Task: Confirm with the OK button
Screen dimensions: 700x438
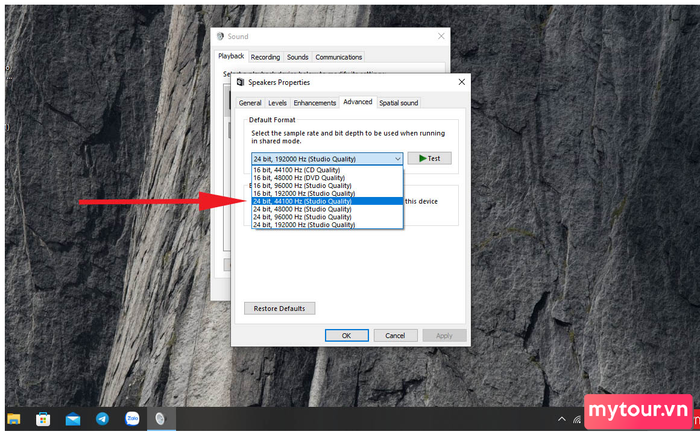Action: pos(346,335)
